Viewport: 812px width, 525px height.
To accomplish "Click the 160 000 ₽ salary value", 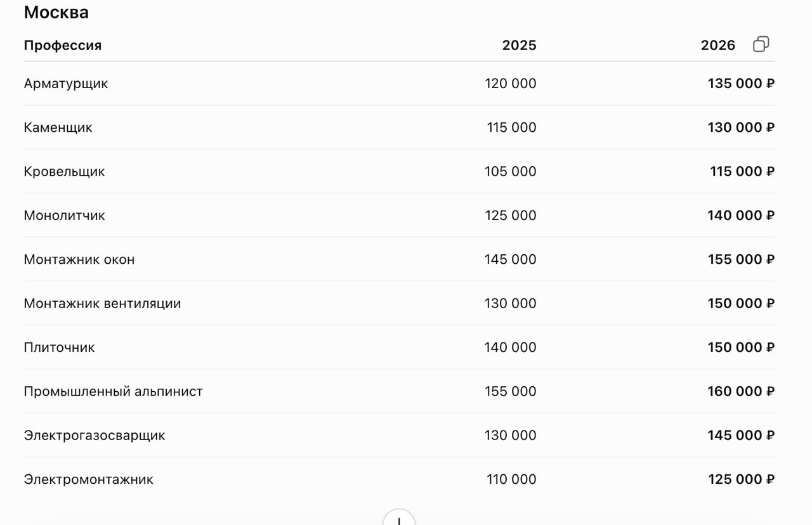I will pyautogui.click(x=741, y=391).
